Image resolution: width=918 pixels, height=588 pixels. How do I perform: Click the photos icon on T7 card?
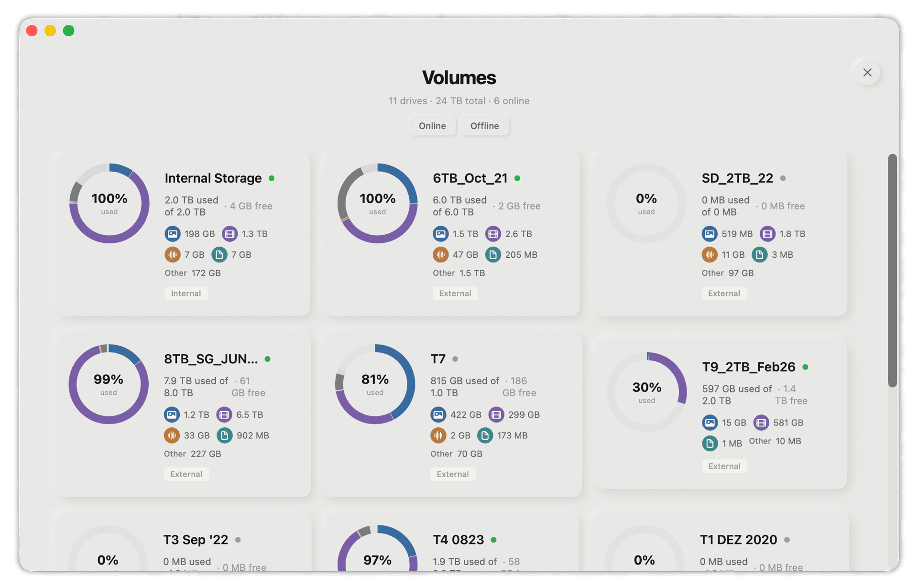pos(438,414)
